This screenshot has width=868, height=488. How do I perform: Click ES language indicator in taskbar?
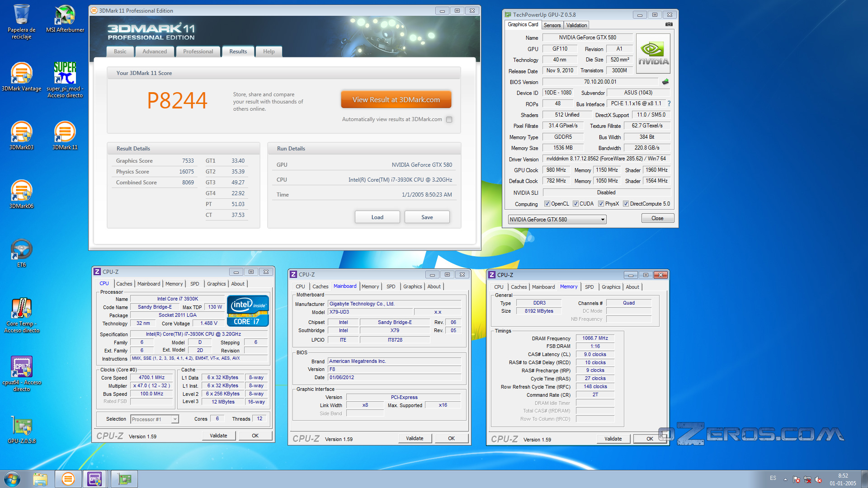(x=773, y=478)
